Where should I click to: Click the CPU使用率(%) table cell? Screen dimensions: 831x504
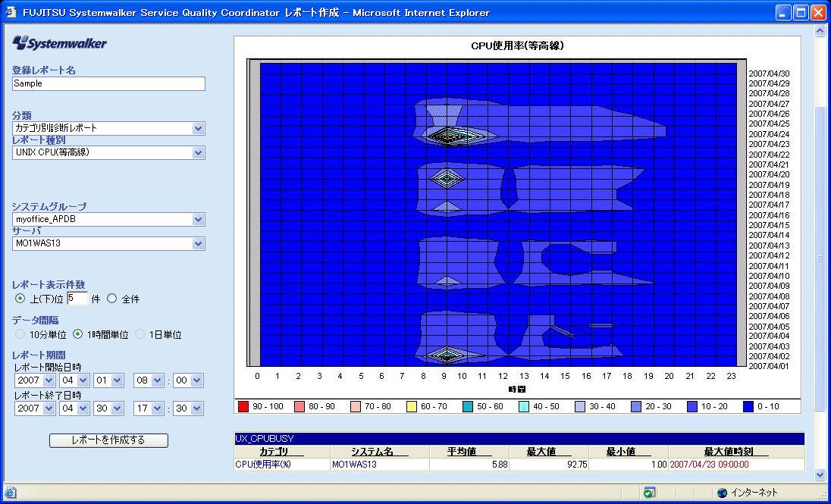coord(282,465)
